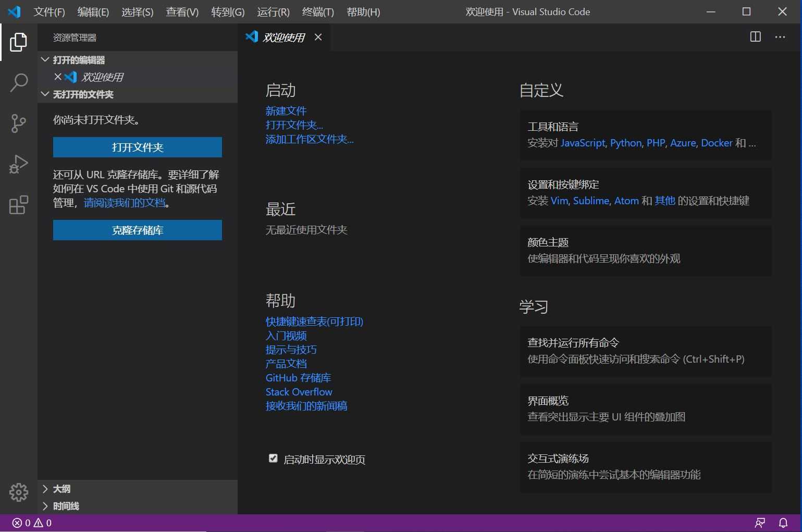Collapse the 无打开的文件夹 section

point(138,94)
